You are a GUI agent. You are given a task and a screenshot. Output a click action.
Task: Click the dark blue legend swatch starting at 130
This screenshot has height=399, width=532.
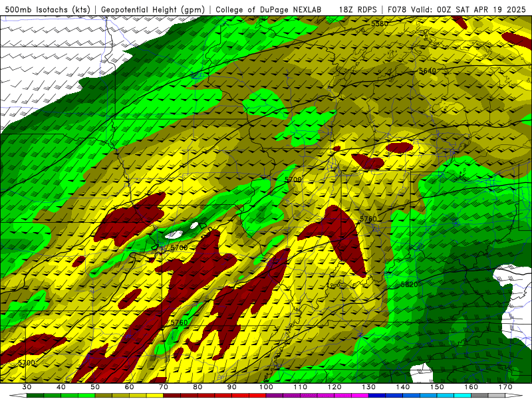click(377, 396)
